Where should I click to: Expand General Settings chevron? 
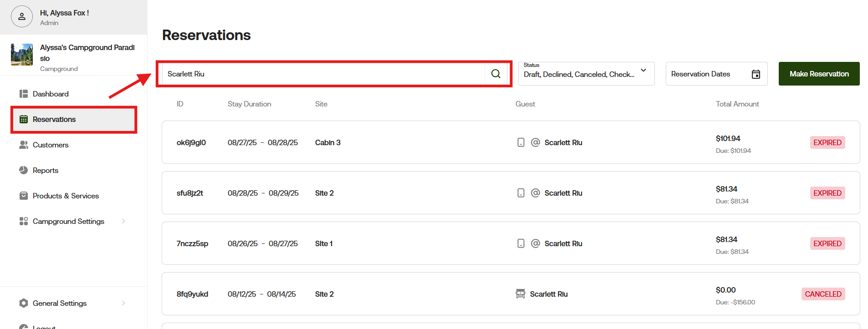123,303
